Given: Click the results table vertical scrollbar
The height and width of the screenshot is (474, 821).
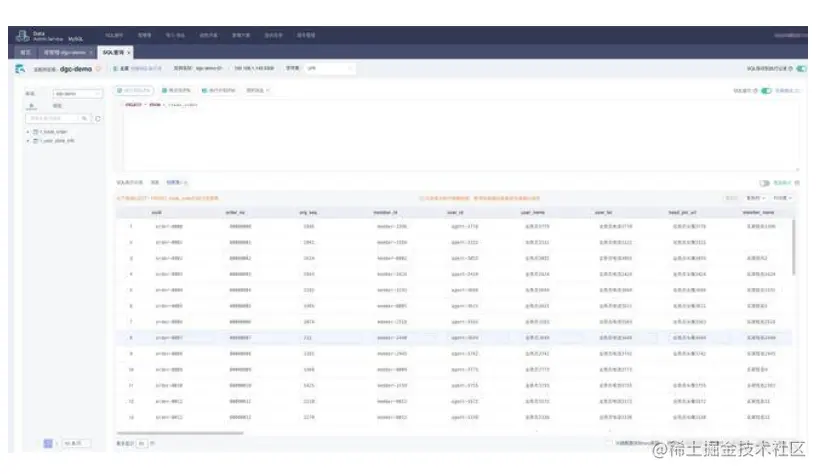Looking at the screenshot, I should 794,247.
